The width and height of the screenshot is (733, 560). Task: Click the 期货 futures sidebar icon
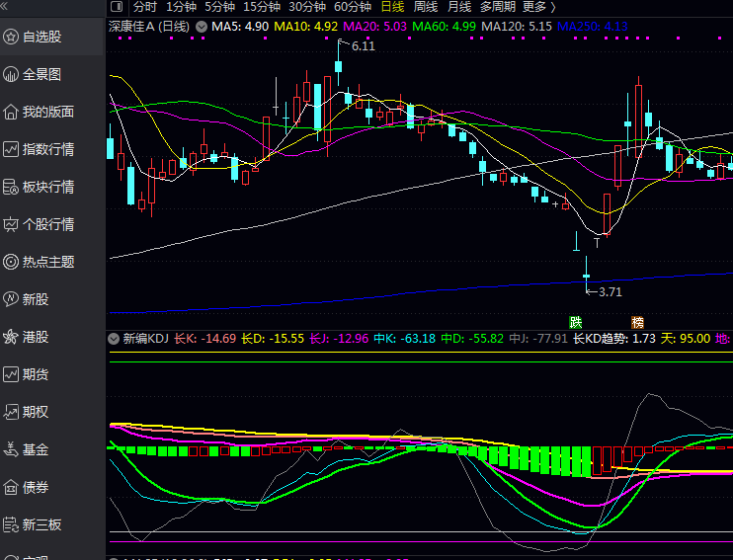(11, 374)
